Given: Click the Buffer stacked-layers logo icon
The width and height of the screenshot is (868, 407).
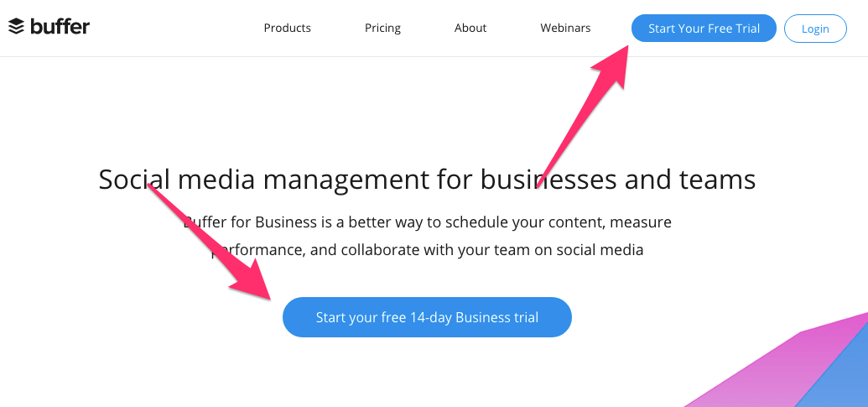Looking at the screenshot, I should click(x=17, y=27).
